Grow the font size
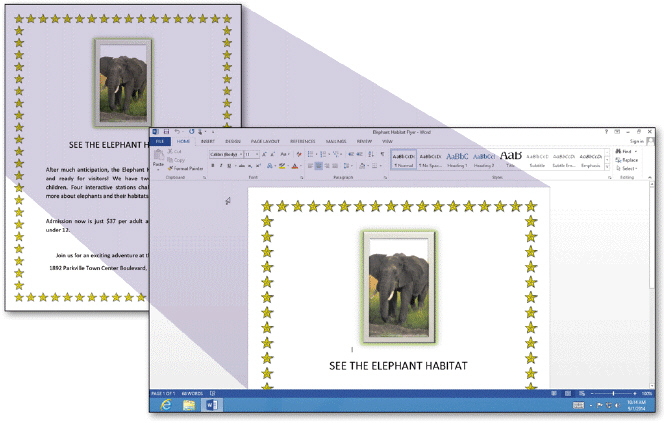665x423 pixels. (264, 154)
